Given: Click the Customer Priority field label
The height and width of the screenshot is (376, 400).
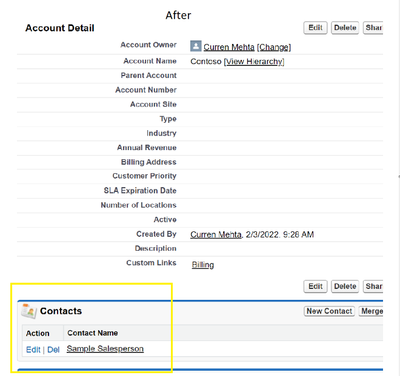Looking at the screenshot, I should click(x=144, y=176).
